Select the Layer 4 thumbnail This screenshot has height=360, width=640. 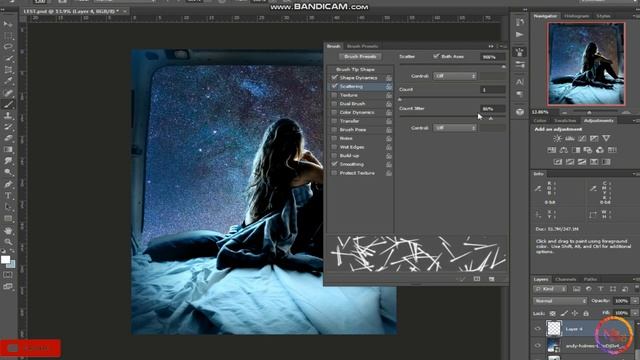tap(553, 329)
